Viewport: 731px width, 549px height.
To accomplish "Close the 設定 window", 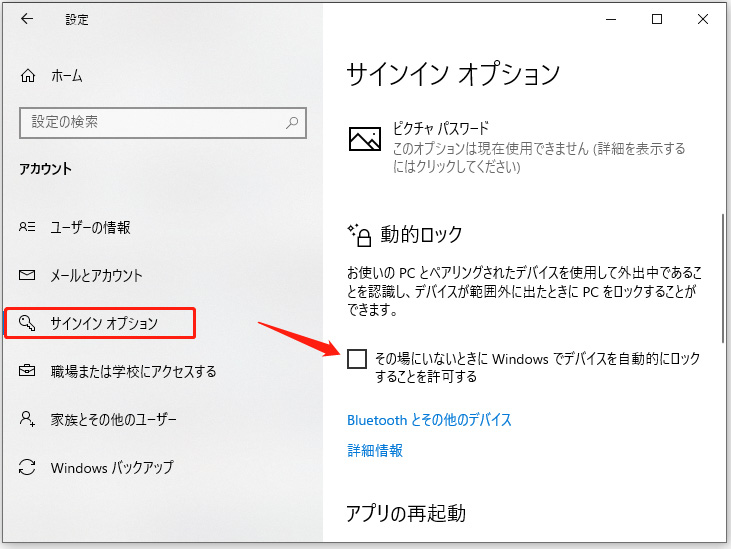I will click(x=703, y=19).
